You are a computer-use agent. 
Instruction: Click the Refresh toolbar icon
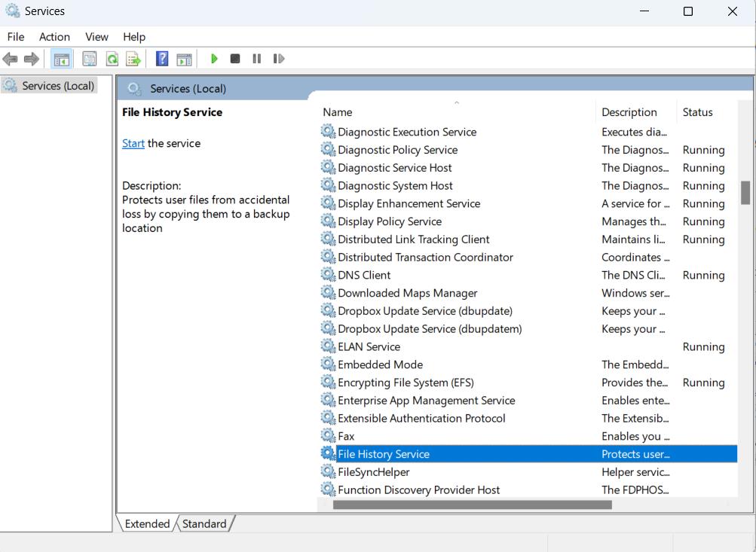[112, 59]
